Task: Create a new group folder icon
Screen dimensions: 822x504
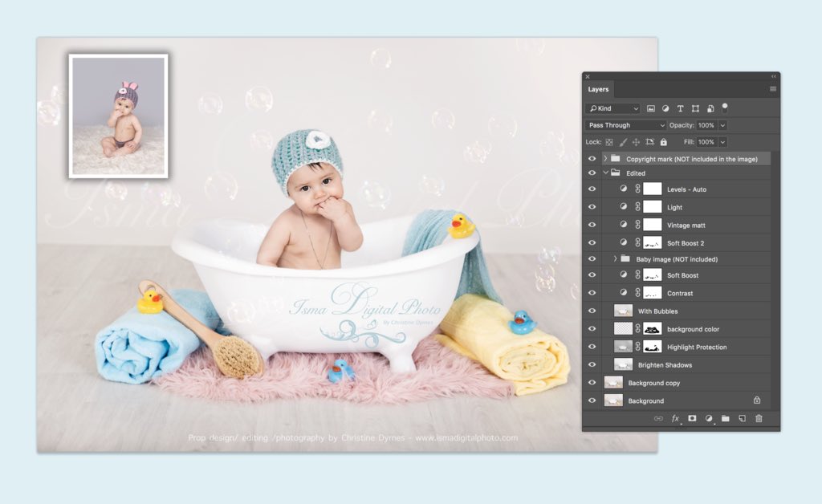Action: 726,418
